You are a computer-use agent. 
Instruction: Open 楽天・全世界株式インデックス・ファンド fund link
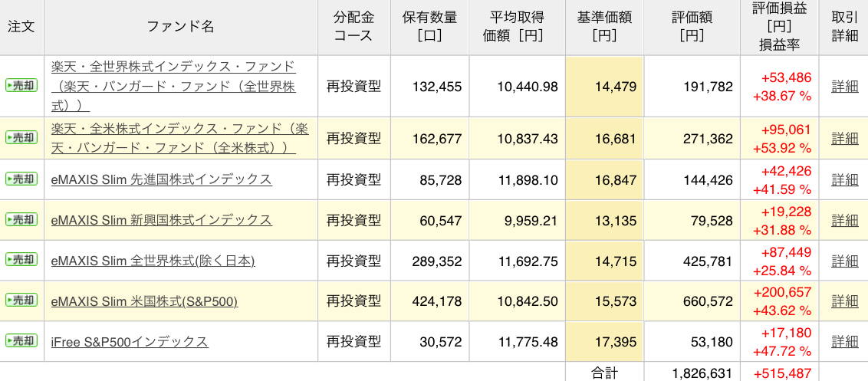click(174, 87)
